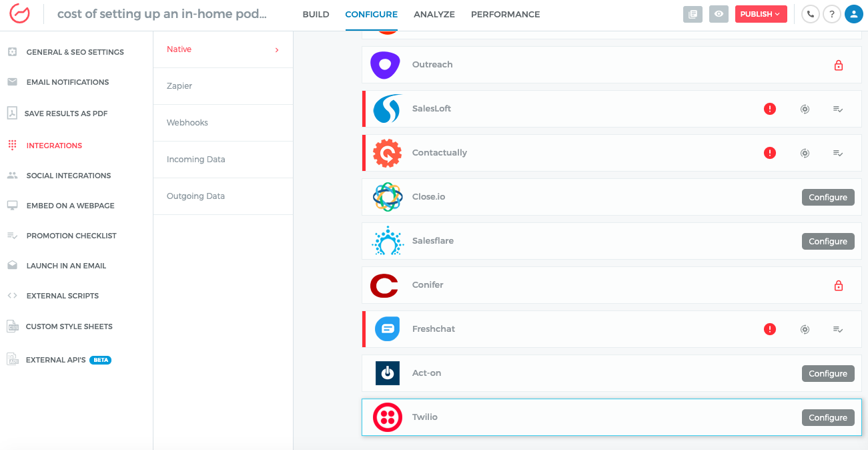Open the user profile avatar icon
The height and width of the screenshot is (450, 868).
pos(854,14)
